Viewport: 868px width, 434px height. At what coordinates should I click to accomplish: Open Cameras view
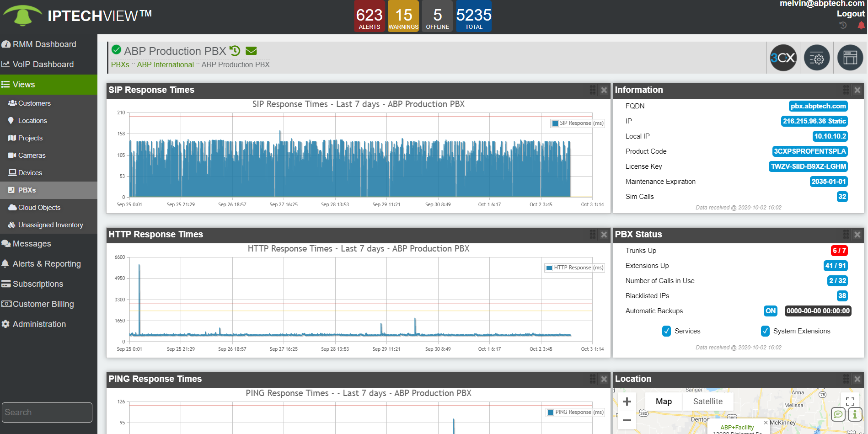tap(48, 155)
